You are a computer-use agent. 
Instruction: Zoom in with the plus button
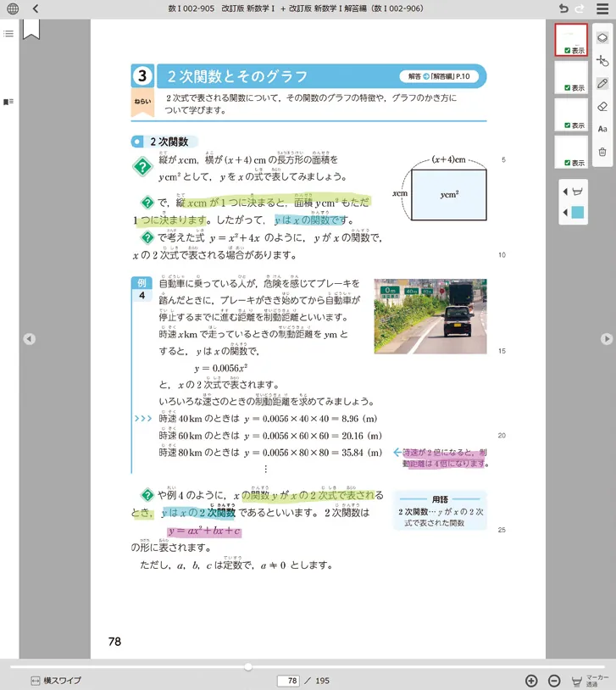[x=531, y=681]
